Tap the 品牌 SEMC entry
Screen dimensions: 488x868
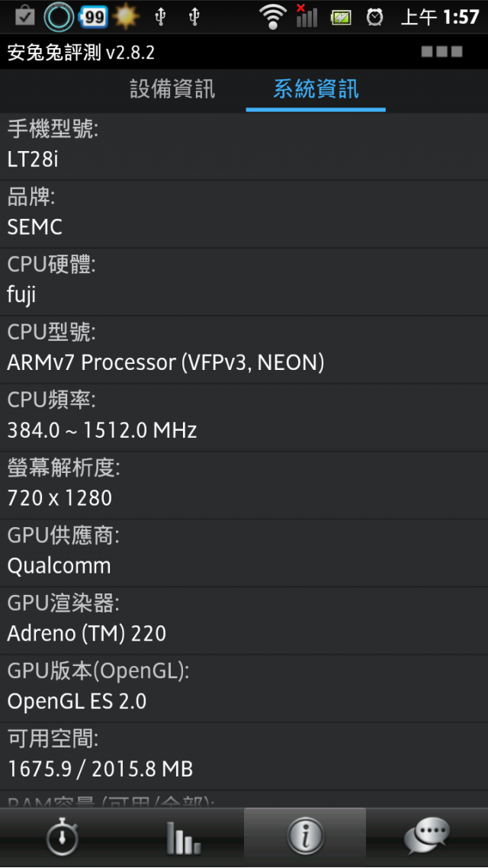(x=244, y=214)
